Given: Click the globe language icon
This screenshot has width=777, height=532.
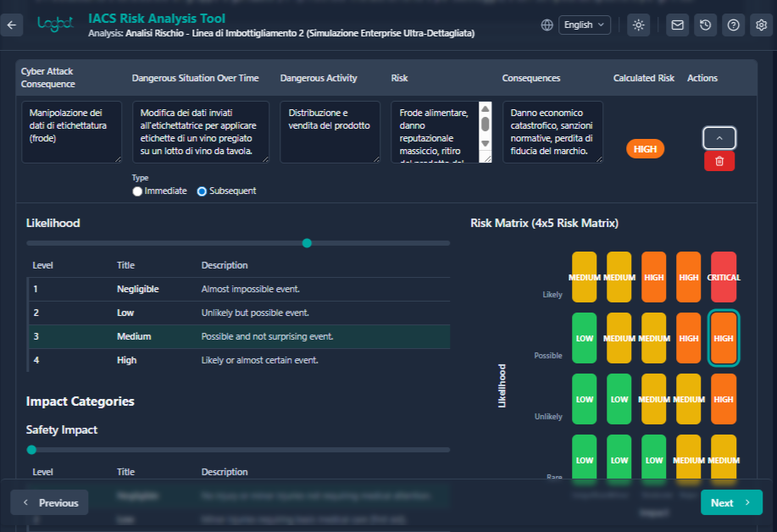Looking at the screenshot, I should click(x=547, y=25).
